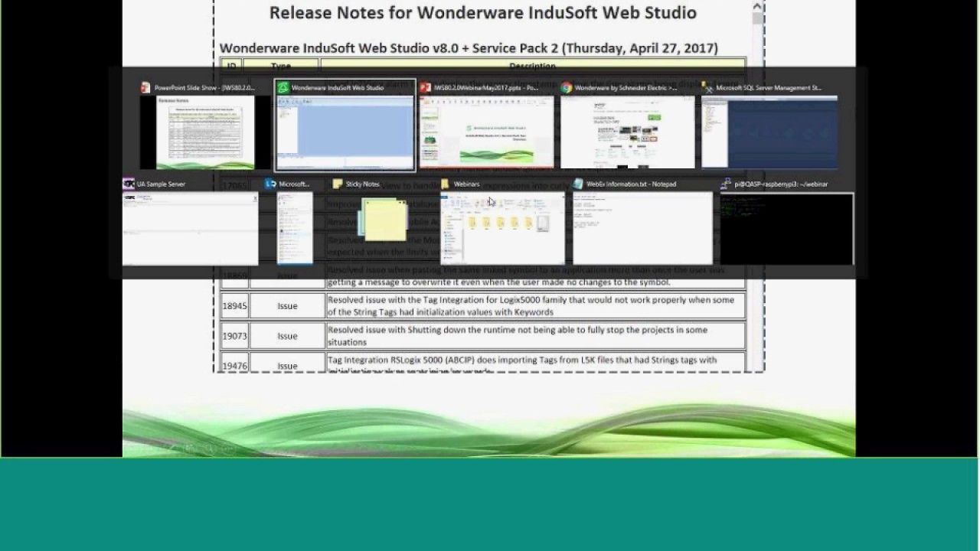Click the Webinars folder icon
This screenshot has width=980, height=551.
point(446,184)
